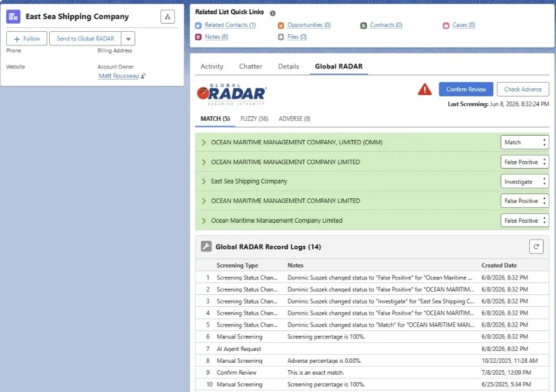Click the red warning triangle icon
Viewport: 556px width, 392px height.
point(424,89)
